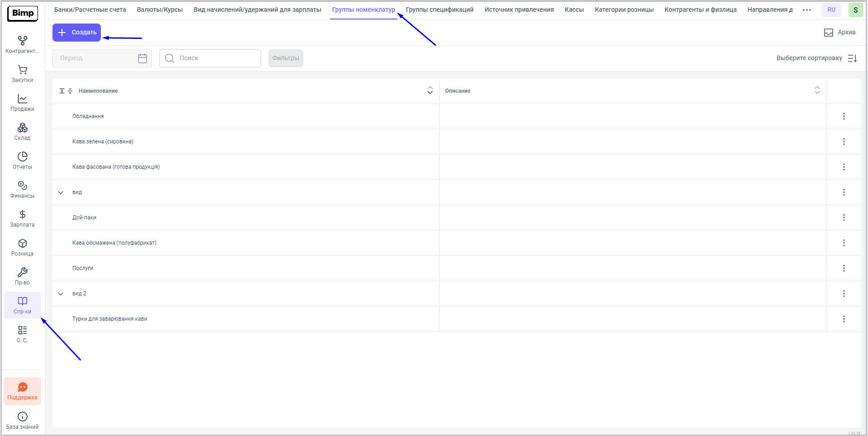Open the Отчеты reports section
868x436 pixels.
pos(22,161)
